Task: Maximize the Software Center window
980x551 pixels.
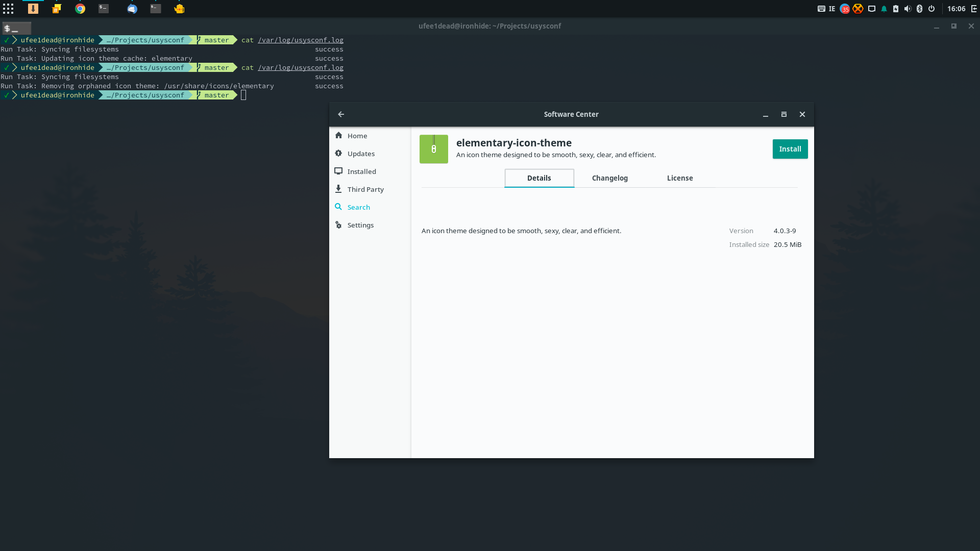Action: tap(784, 114)
